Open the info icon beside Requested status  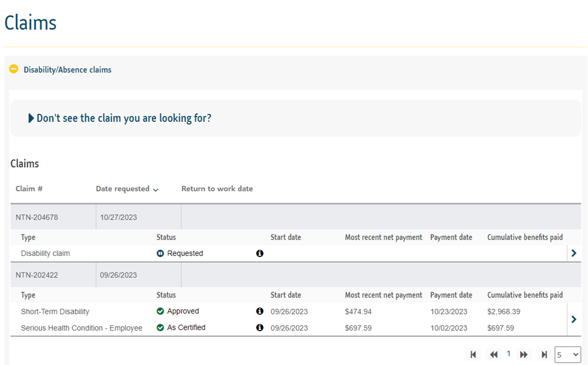tap(259, 253)
